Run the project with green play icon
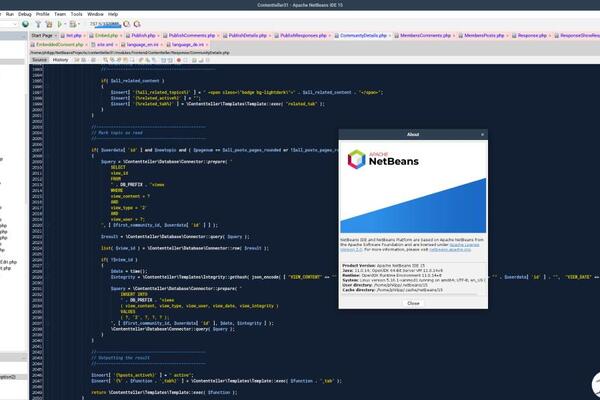 click(60, 24)
